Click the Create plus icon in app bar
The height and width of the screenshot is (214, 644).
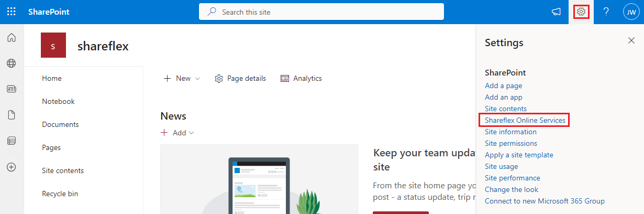point(12,167)
